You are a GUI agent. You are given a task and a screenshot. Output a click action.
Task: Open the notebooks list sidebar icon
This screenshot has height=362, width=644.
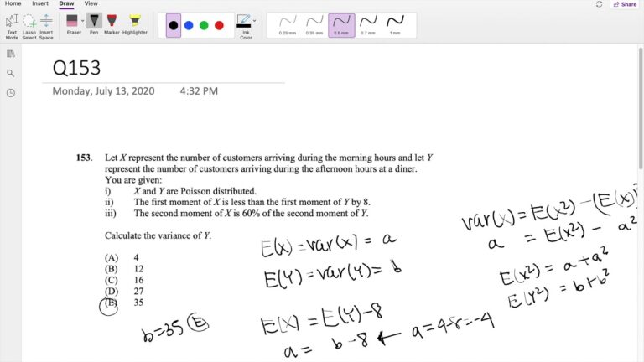click(11, 54)
